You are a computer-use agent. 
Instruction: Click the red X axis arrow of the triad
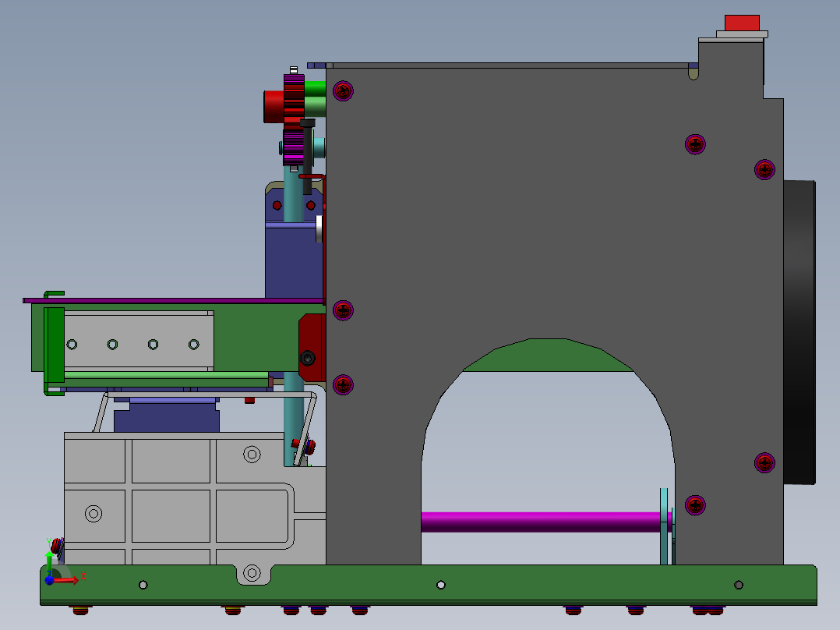tap(67, 579)
